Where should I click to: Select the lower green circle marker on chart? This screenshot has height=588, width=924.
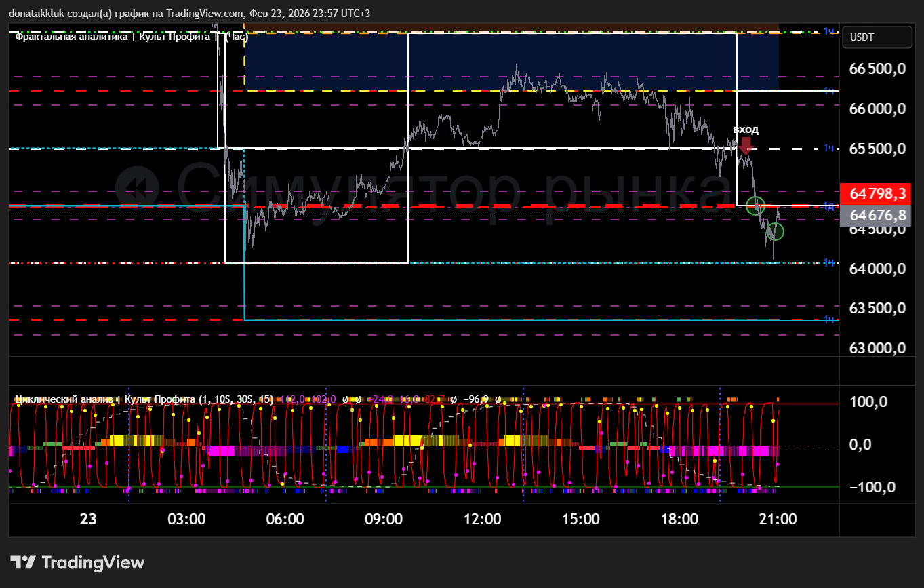775,232
